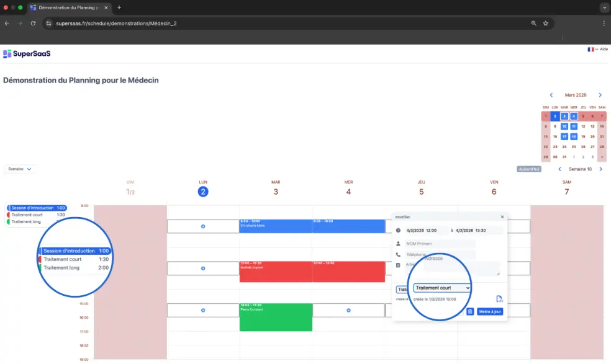Click the bookmark star in the address bar

546,22
